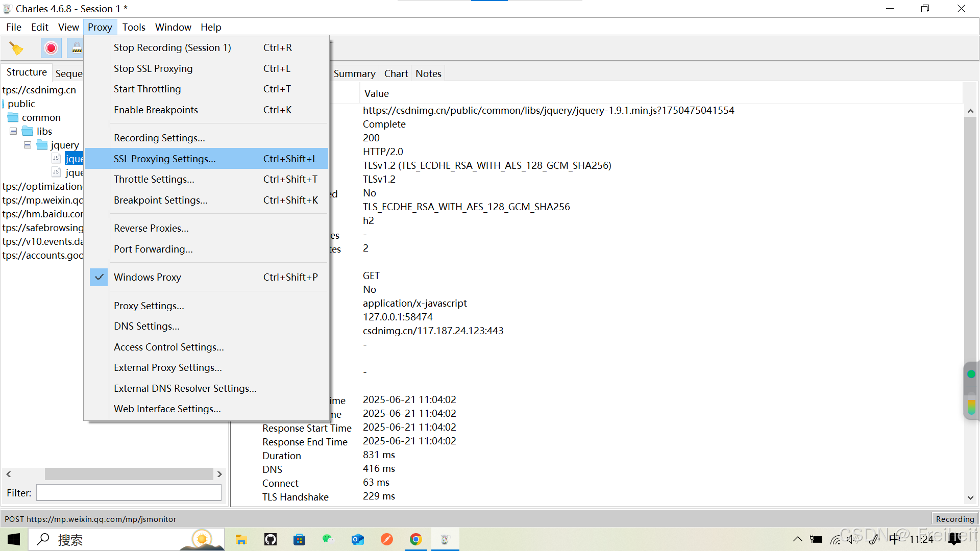Choose Stop SSL Proxying
Viewport: 980px width, 551px height.
pos(206,68)
